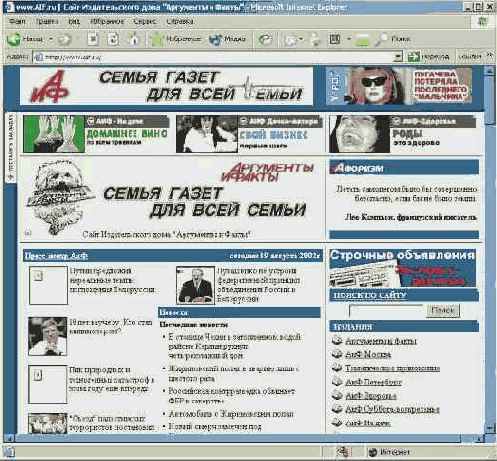Expand the address bar dropdown arrow

397,57
